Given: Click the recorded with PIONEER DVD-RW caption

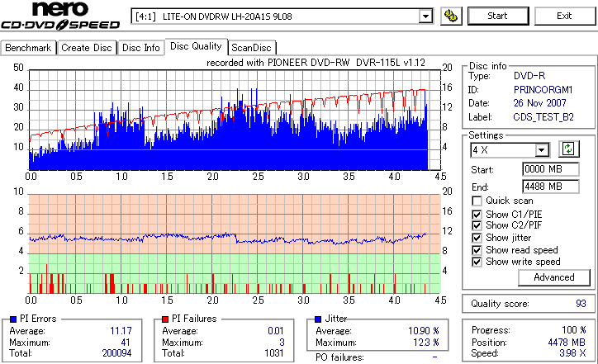Looking at the screenshot, I should (x=316, y=63).
